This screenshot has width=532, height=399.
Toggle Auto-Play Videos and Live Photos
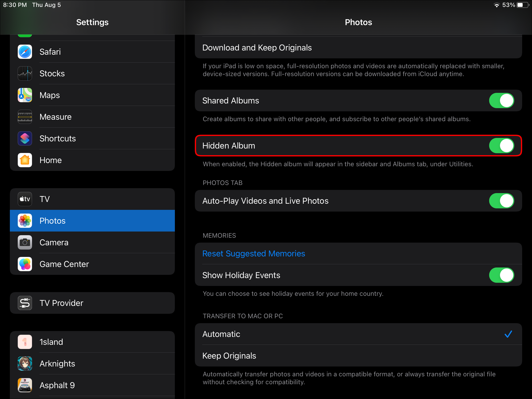(501, 201)
